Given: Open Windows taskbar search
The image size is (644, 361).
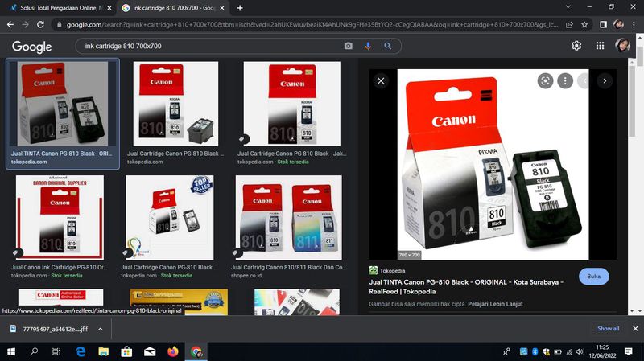Looking at the screenshot, I should [x=34, y=351].
